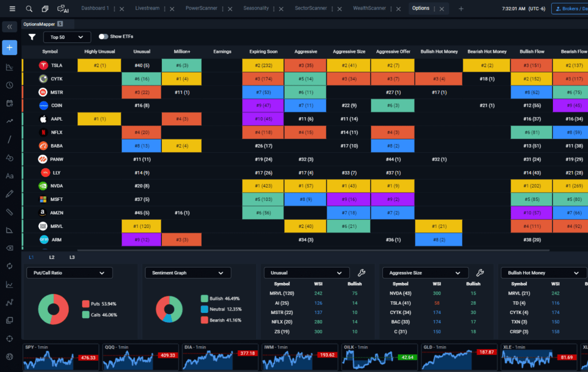Open the clock history icon in sidebar
588x372 pixels.
9,85
